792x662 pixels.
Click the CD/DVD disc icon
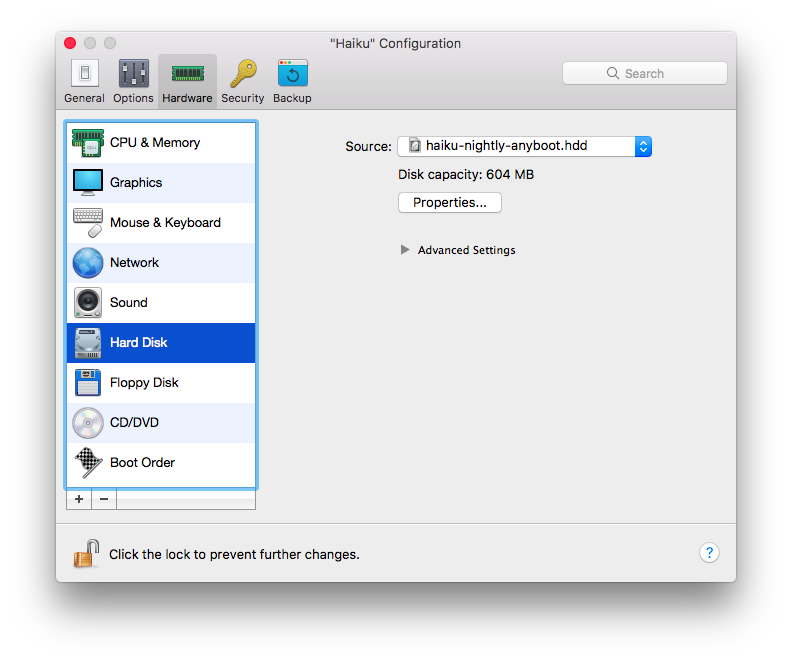88,423
